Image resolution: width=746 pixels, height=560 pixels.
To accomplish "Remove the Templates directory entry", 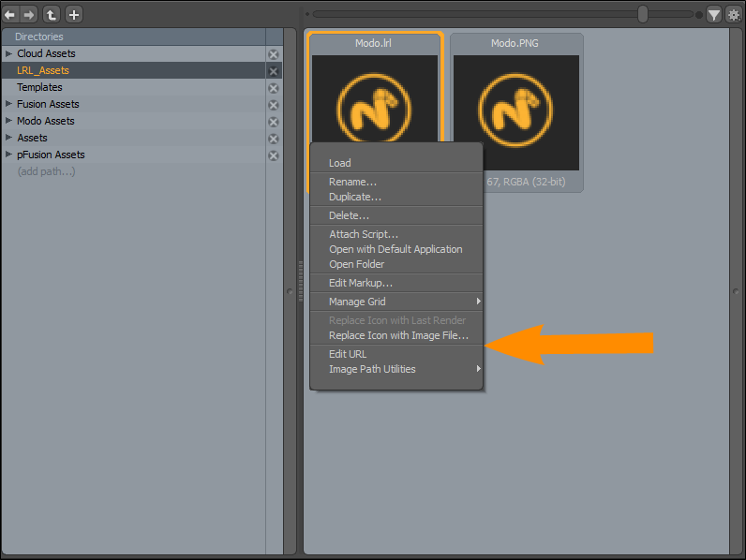I will coord(274,88).
